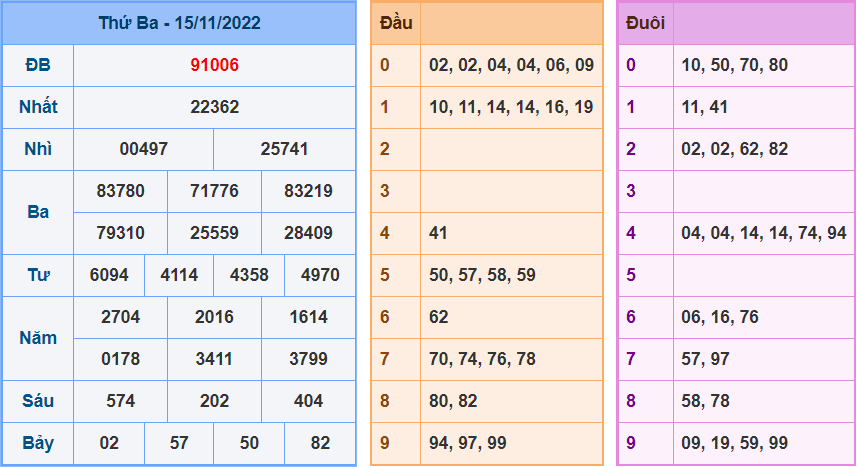Viewport: 857px width, 467px height.
Task: Click Đầu row 1 values 10, 11, 14, 14, 16, 19
Action: point(512,107)
